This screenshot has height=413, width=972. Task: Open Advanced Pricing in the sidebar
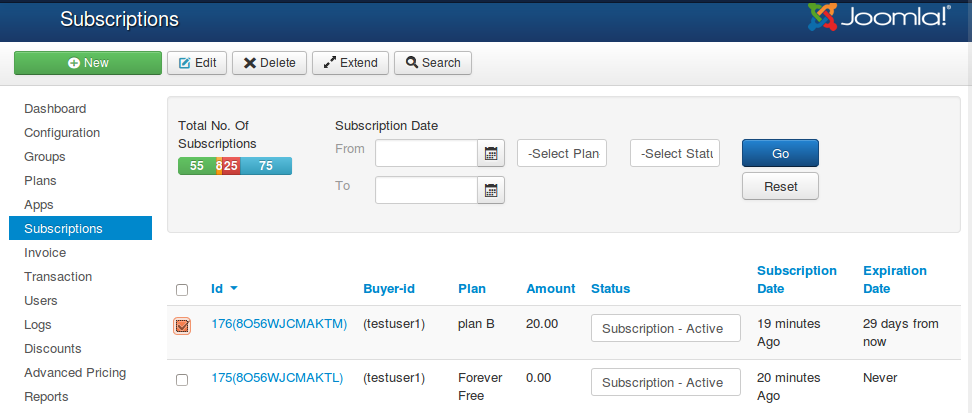point(75,372)
